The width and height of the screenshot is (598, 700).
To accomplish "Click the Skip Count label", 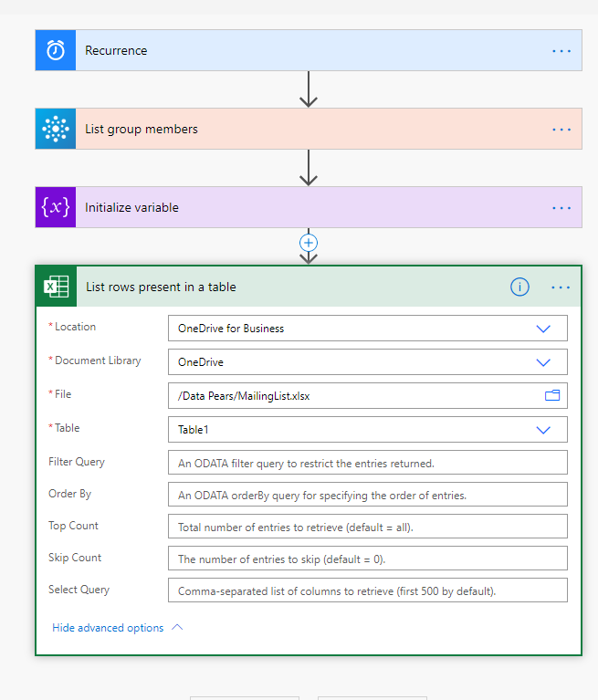I will click(x=75, y=558).
